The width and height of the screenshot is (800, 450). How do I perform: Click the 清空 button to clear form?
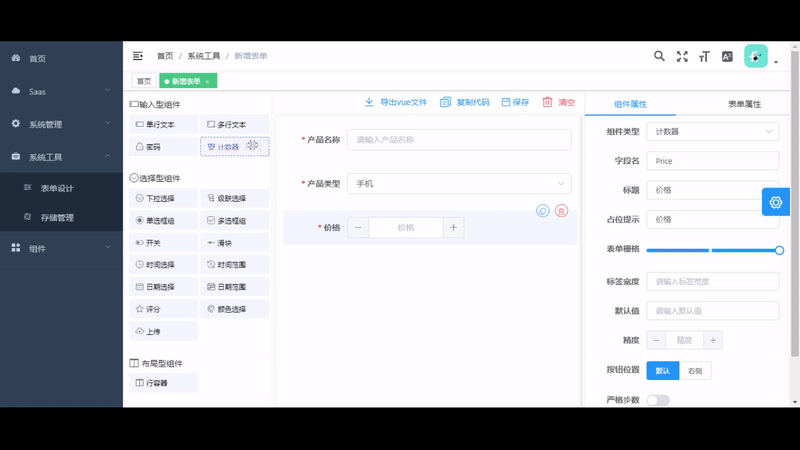(x=559, y=102)
